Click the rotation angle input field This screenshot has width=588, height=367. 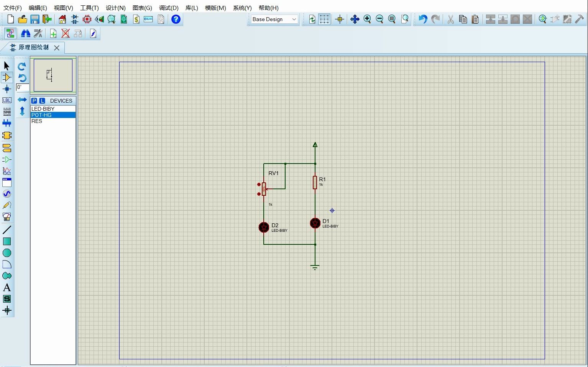tap(23, 88)
